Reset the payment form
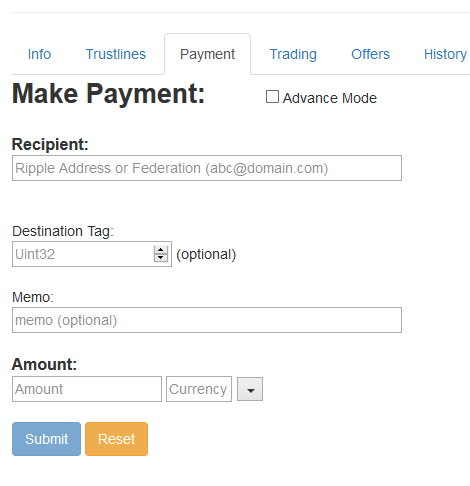 (116, 439)
